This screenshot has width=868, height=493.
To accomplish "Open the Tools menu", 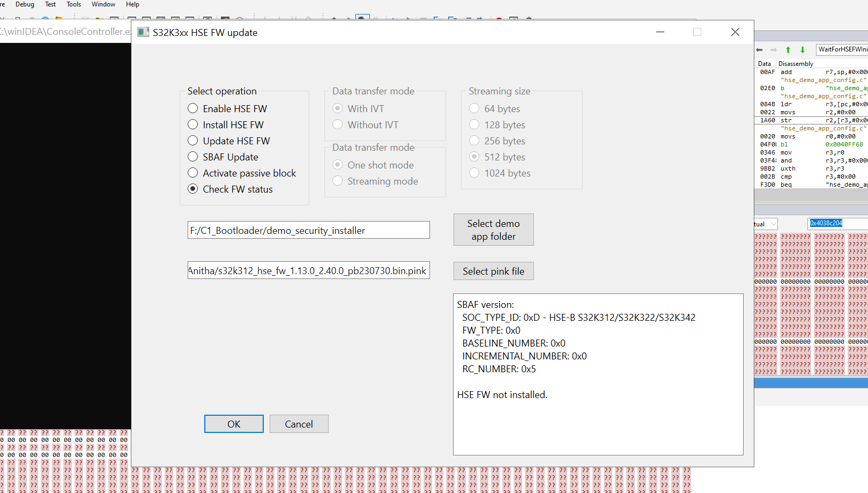I will point(73,4).
